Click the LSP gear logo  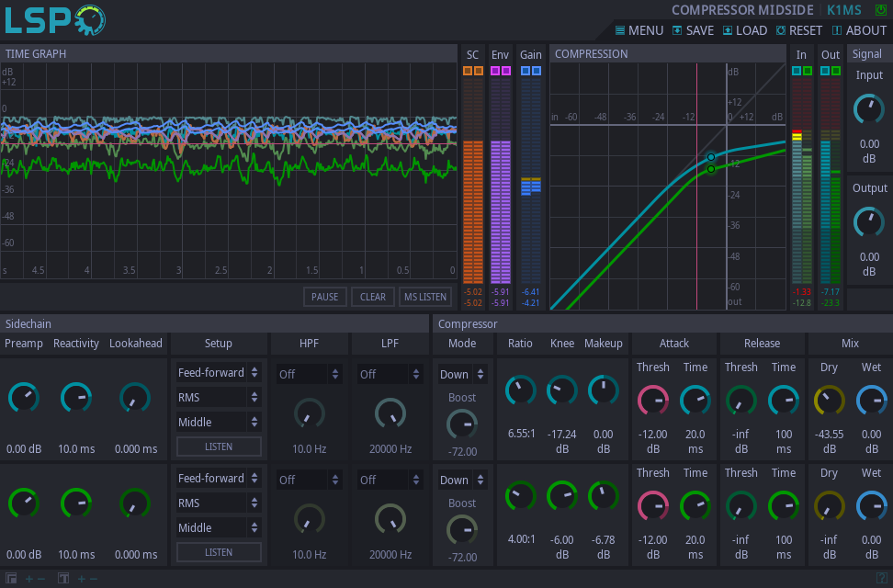(x=55, y=20)
